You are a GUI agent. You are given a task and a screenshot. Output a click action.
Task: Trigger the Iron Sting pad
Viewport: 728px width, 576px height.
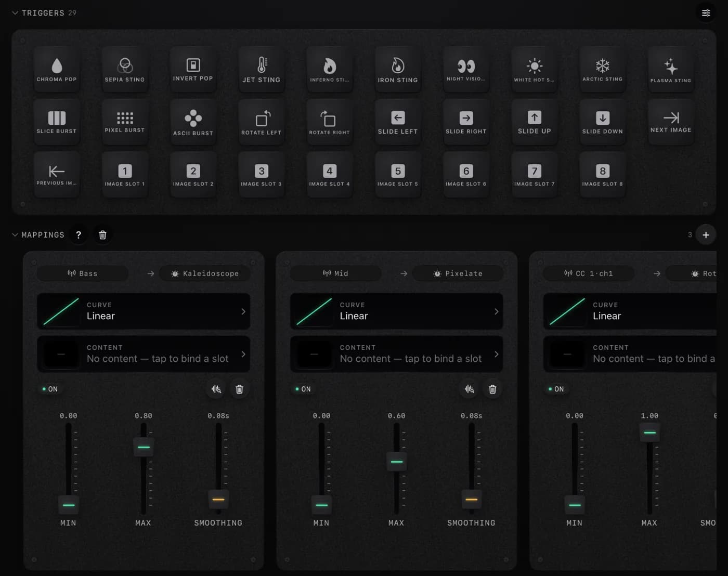click(x=398, y=69)
